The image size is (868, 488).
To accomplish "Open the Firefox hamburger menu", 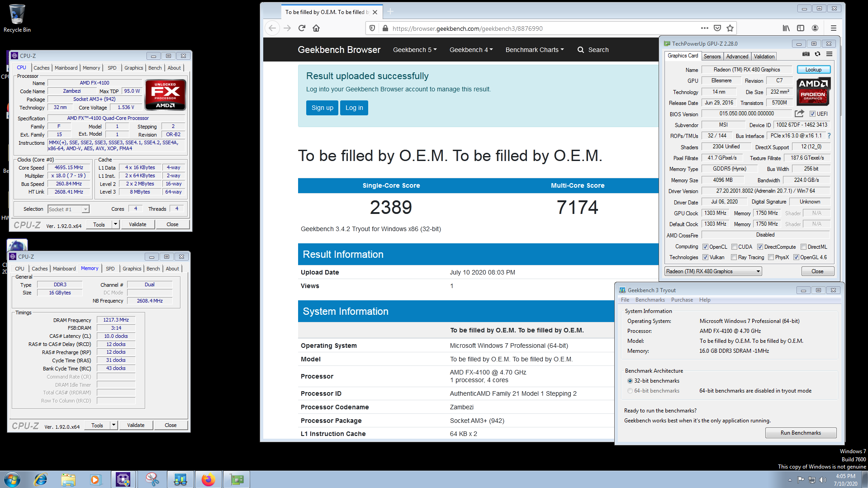I will 833,28.
